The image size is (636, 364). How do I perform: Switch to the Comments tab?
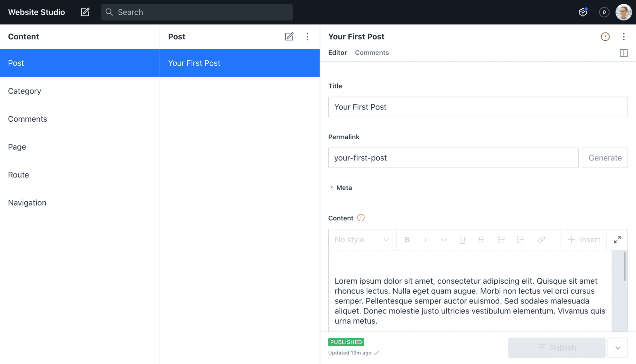click(372, 53)
